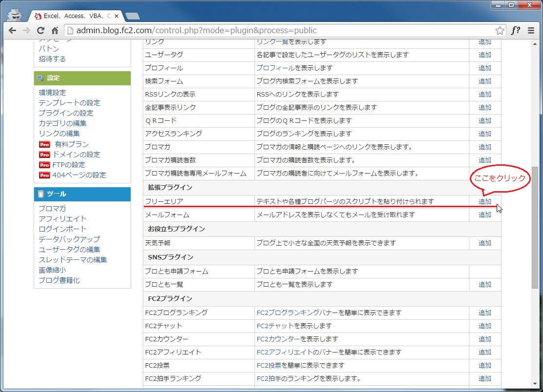Viewport: 543px width, 392px height.
Task: Open データバックアップ under ツール
Action: (69, 239)
